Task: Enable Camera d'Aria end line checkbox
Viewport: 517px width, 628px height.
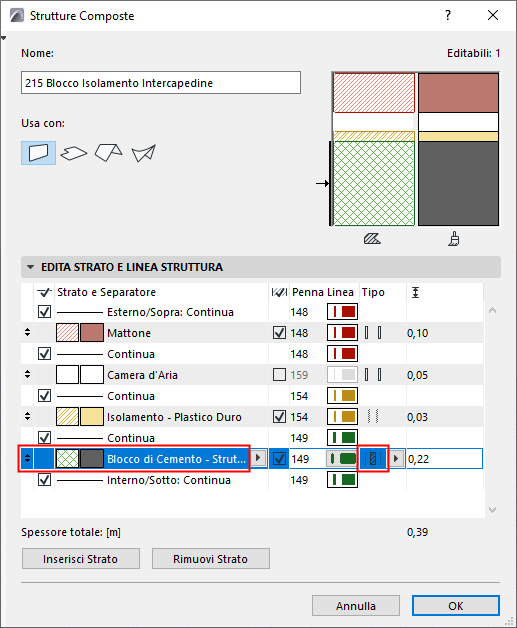Action: point(279,375)
